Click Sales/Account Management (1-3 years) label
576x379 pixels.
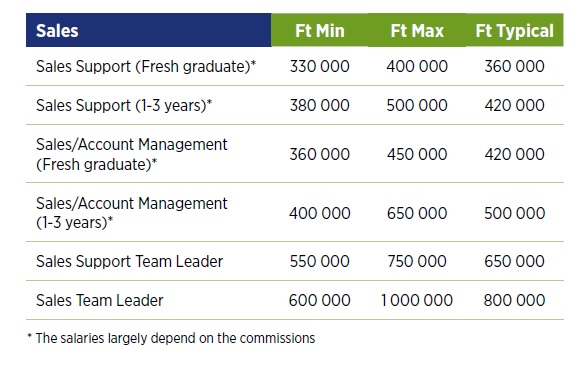pos(132,213)
